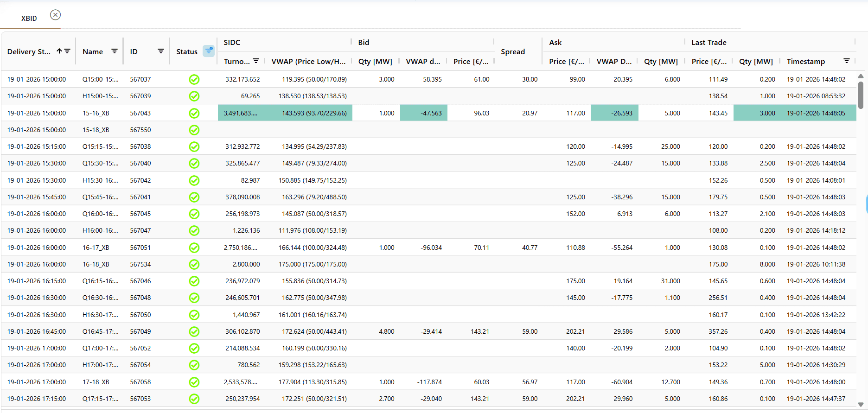The width and height of the screenshot is (868, 413).
Task: Click turnover value 332,173.652
Action: coord(243,79)
